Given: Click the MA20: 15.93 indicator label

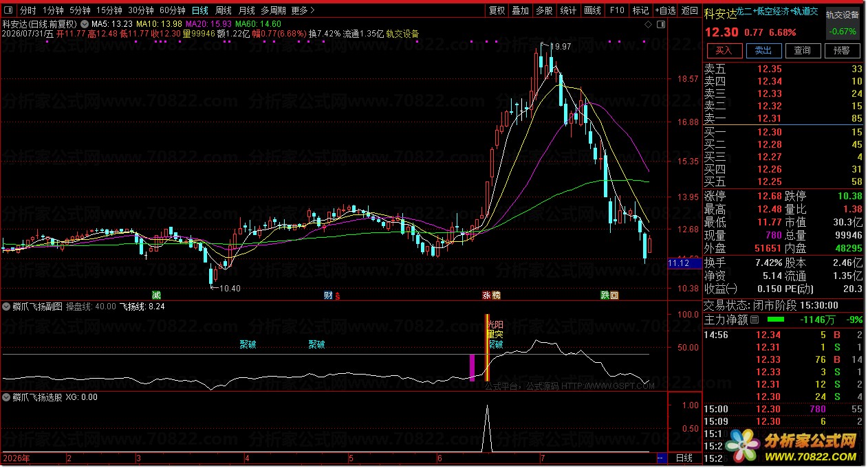Looking at the screenshot, I should click(x=209, y=23).
